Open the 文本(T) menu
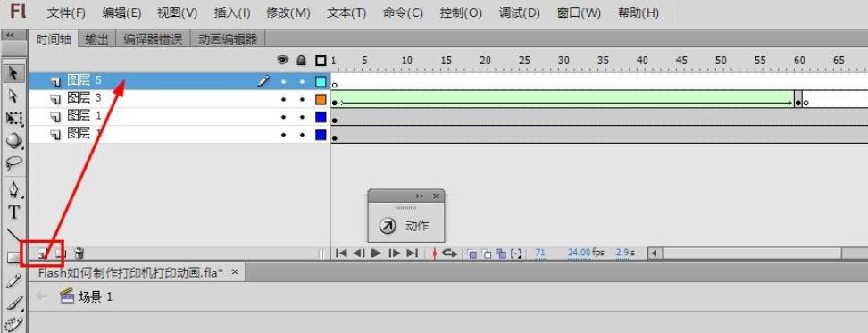The image size is (868, 333). pos(346,12)
